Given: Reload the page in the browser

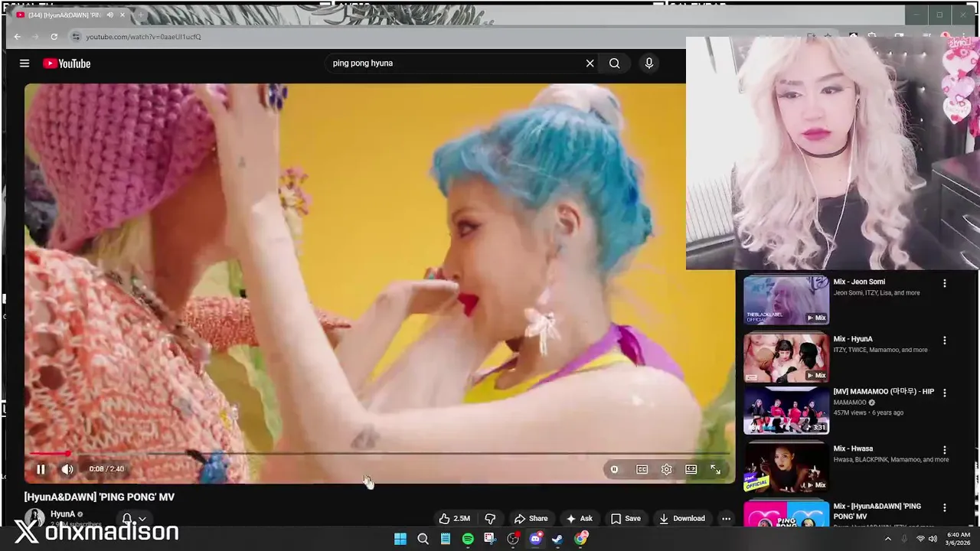Looking at the screenshot, I should [x=54, y=37].
